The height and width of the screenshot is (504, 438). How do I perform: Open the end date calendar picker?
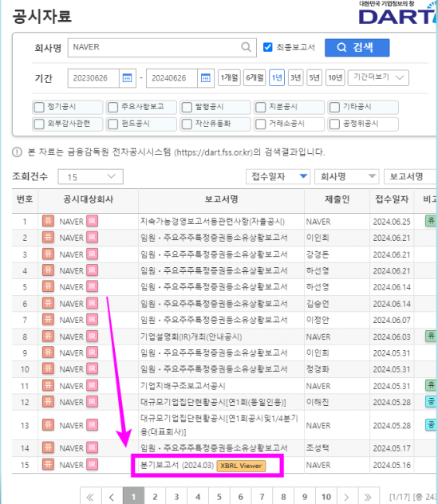(206, 78)
